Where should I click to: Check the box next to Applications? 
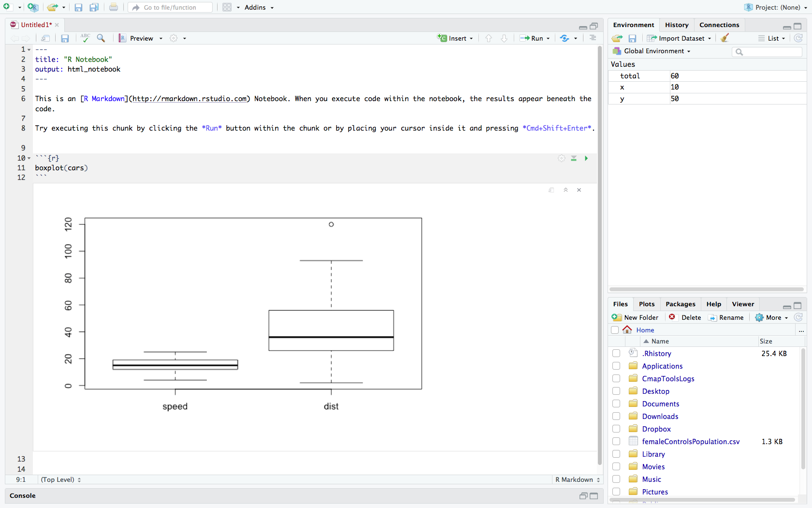[x=616, y=366]
